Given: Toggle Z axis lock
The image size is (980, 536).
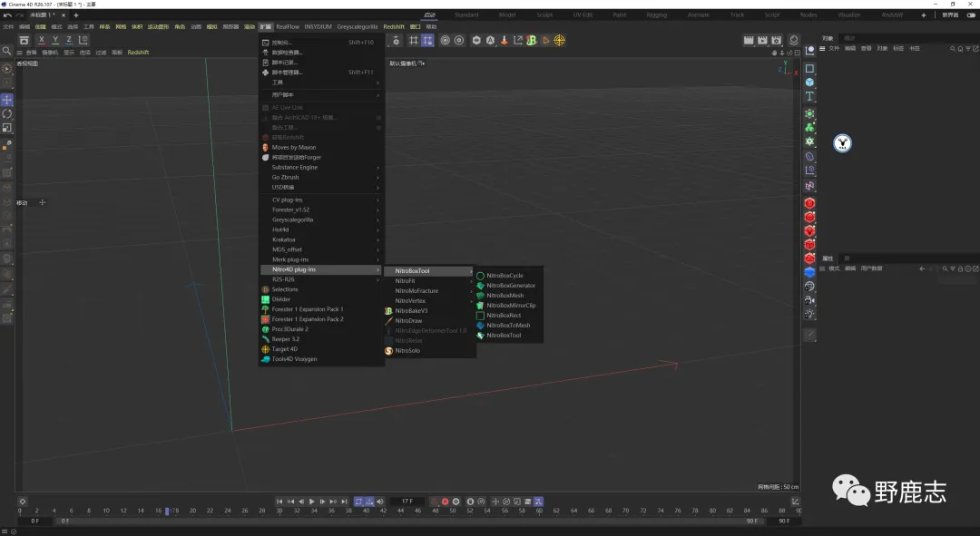Looking at the screenshot, I should pos(69,40).
